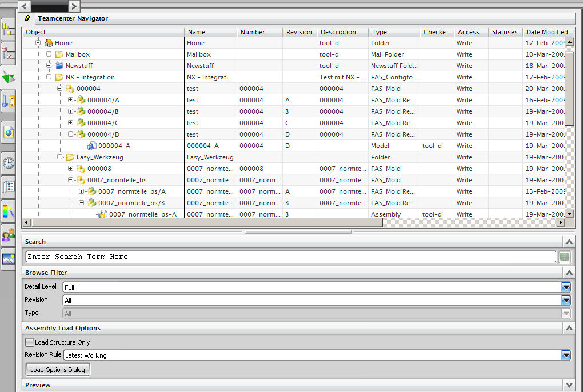Click the Access column header
This screenshot has width=583, height=392.
pos(471,33)
